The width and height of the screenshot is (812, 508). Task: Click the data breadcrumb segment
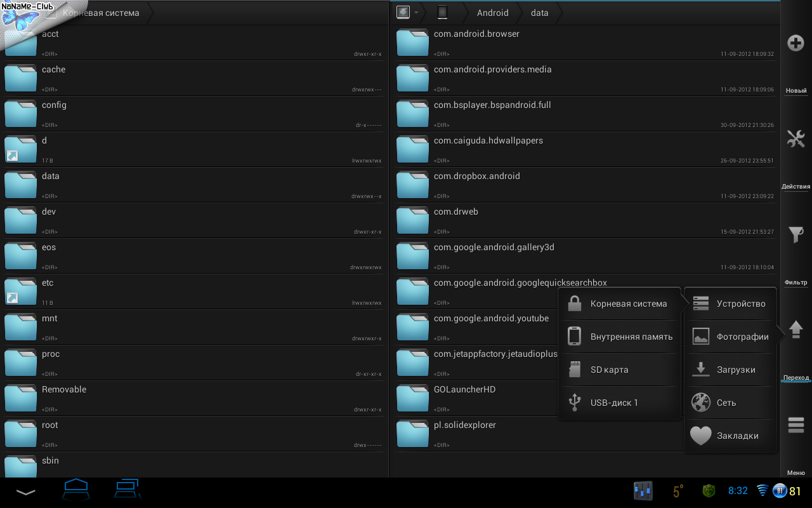539,13
